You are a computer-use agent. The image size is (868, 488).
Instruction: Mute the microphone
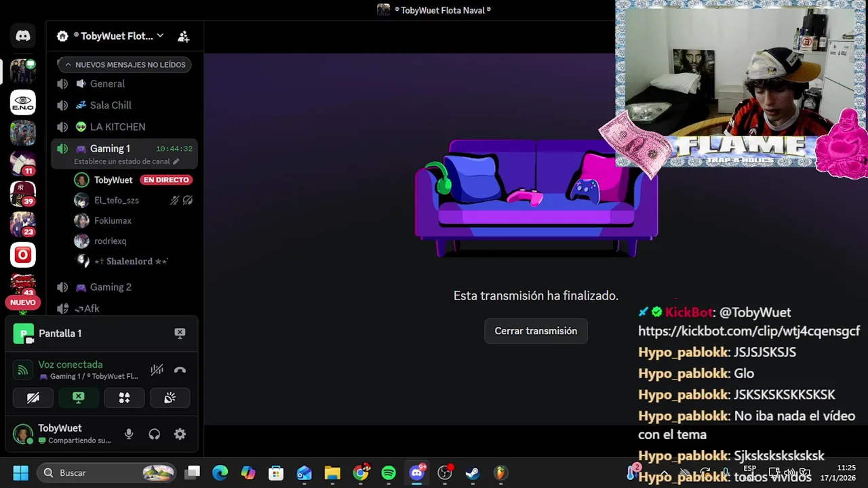tap(129, 434)
